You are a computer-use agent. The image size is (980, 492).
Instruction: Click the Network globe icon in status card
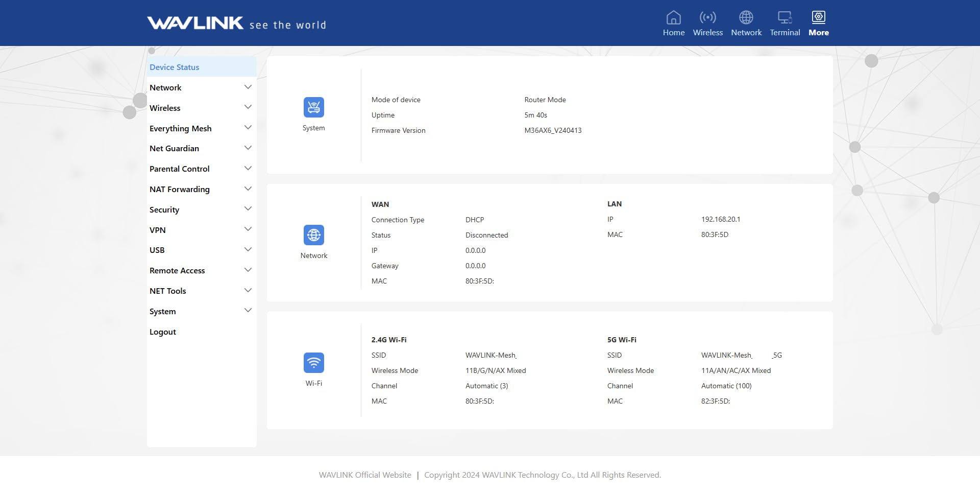313,235
